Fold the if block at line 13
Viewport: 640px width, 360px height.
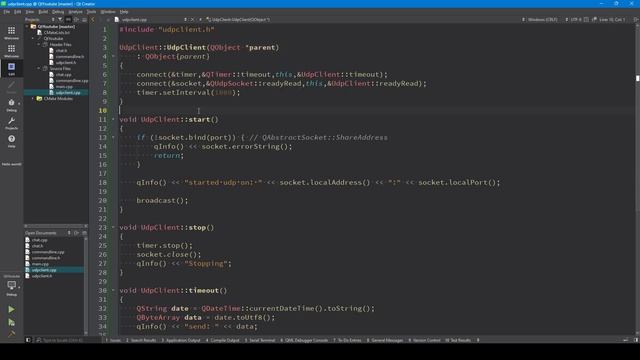113,138
